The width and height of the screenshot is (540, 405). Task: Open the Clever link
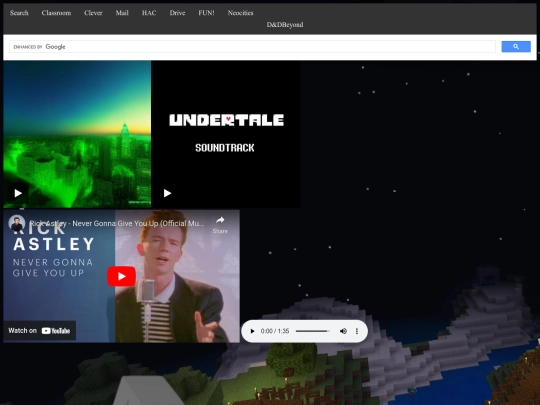click(x=93, y=13)
